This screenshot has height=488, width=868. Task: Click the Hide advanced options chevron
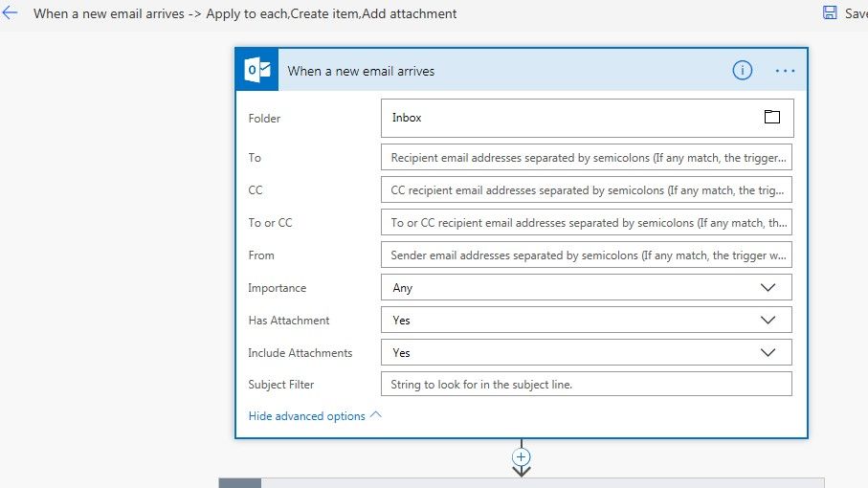pos(375,415)
